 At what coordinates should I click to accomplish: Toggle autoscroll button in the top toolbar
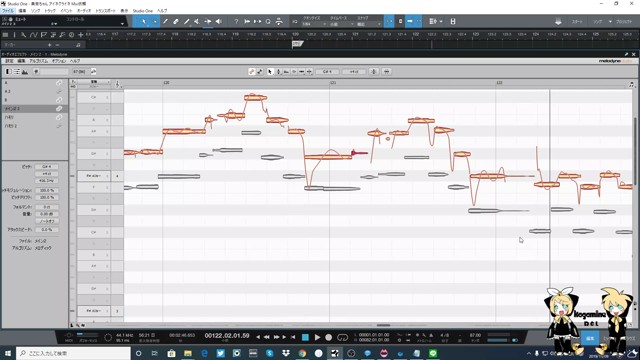point(409,21)
